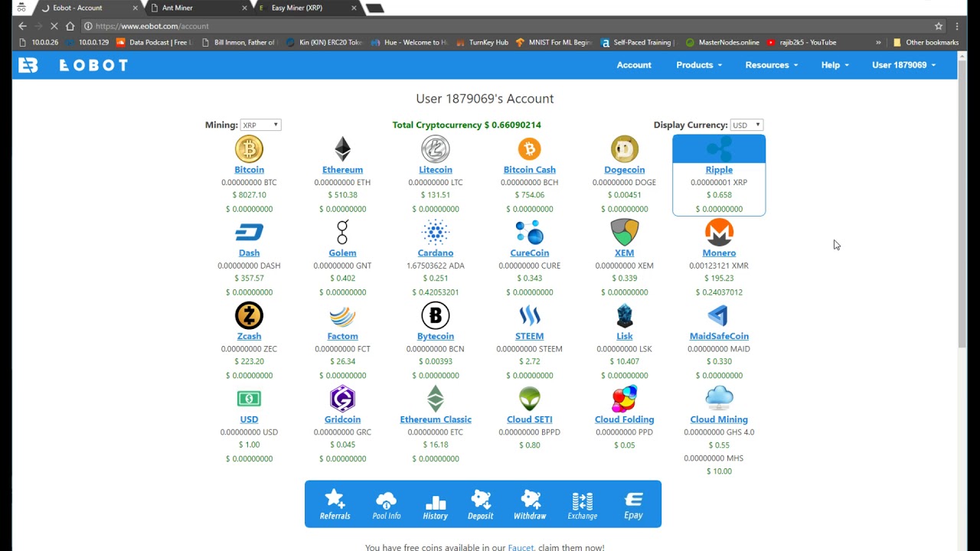This screenshot has height=551, width=980.
Task: Open the Chrome three-dot menu
Action: pos(957,26)
